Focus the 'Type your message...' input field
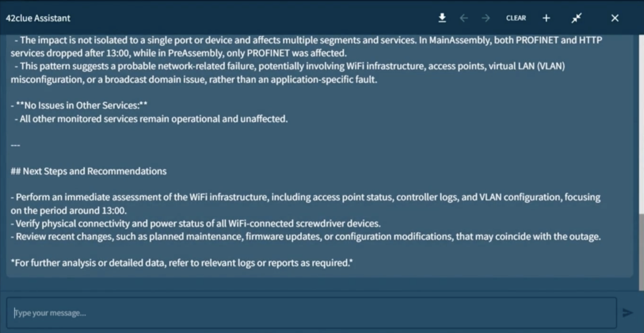Screen dimensions: 644x333 311,313
